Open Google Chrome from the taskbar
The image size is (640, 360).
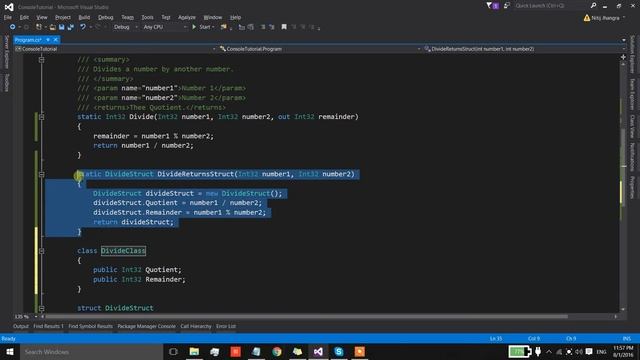[x=277, y=352]
